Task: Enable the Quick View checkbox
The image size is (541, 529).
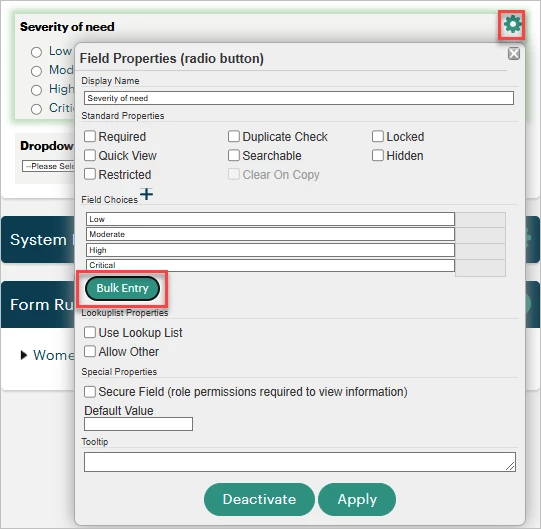Action: point(90,155)
